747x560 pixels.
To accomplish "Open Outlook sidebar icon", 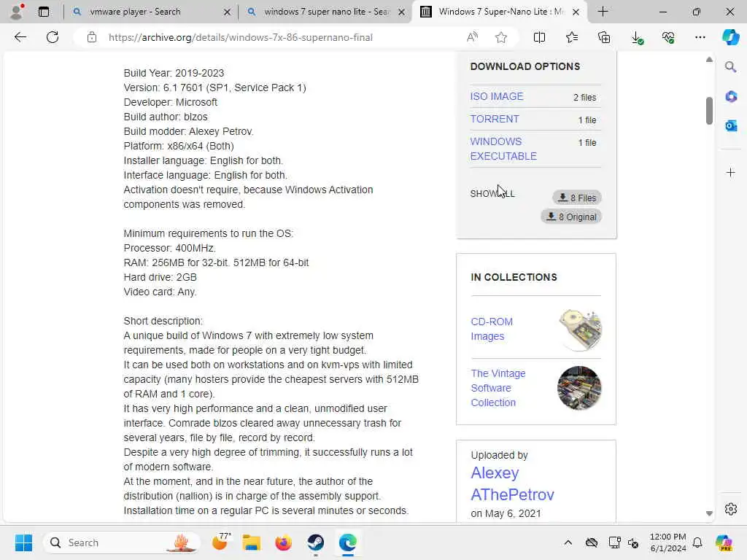I will pos(731,125).
